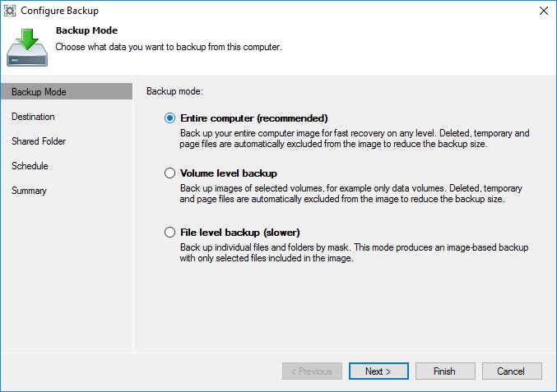Open the Summary step in sidebar
Screen dimensions: 557x392
30,191
